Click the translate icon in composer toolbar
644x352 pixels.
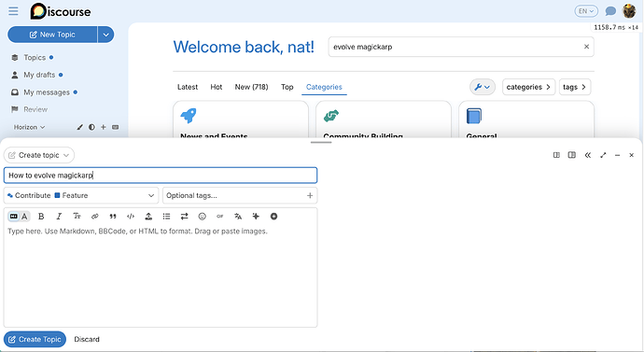238,217
